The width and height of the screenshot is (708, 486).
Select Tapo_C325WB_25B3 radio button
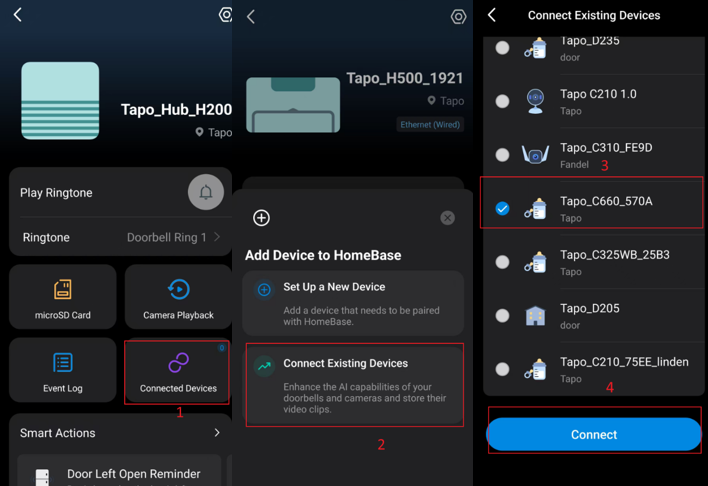pos(502,262)
